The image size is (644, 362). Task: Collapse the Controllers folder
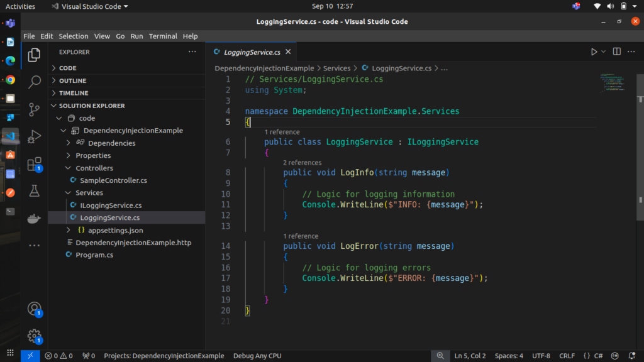coord(94,168)
